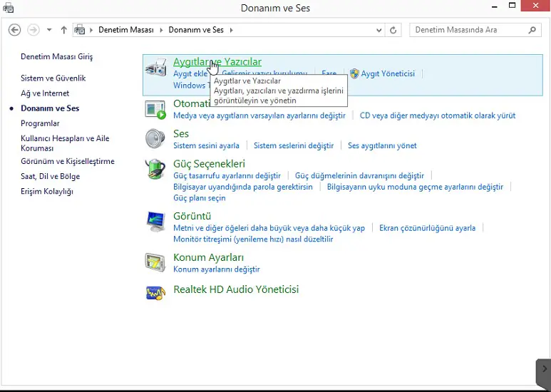
Task: Open Kullanıcı Hesapları ve Aile Koruması
Action: [x=65, y=143]
